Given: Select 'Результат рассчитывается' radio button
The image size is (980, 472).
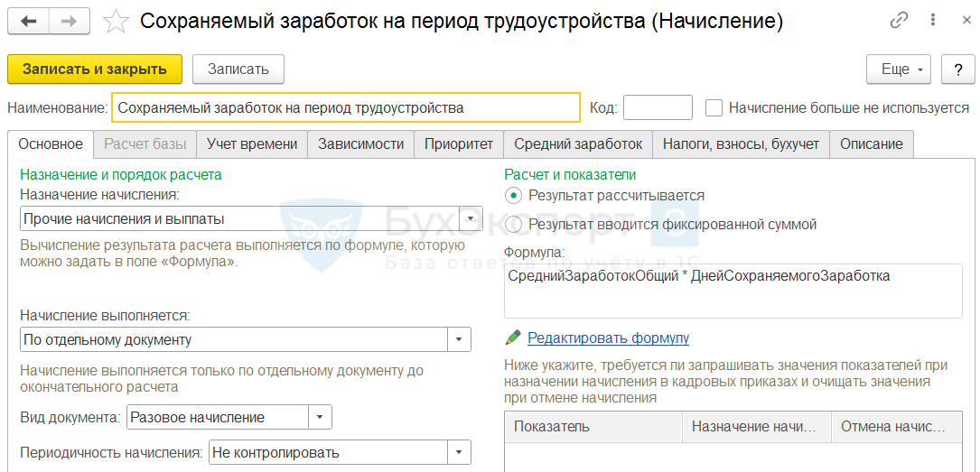Looking at the screenshot, I should click(513, 195).
